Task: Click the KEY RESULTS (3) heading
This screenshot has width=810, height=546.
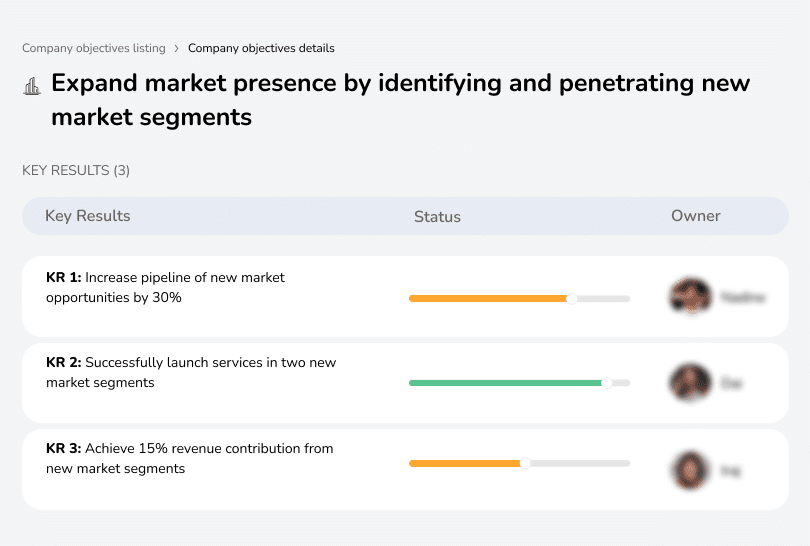Action: pos(76,170)
